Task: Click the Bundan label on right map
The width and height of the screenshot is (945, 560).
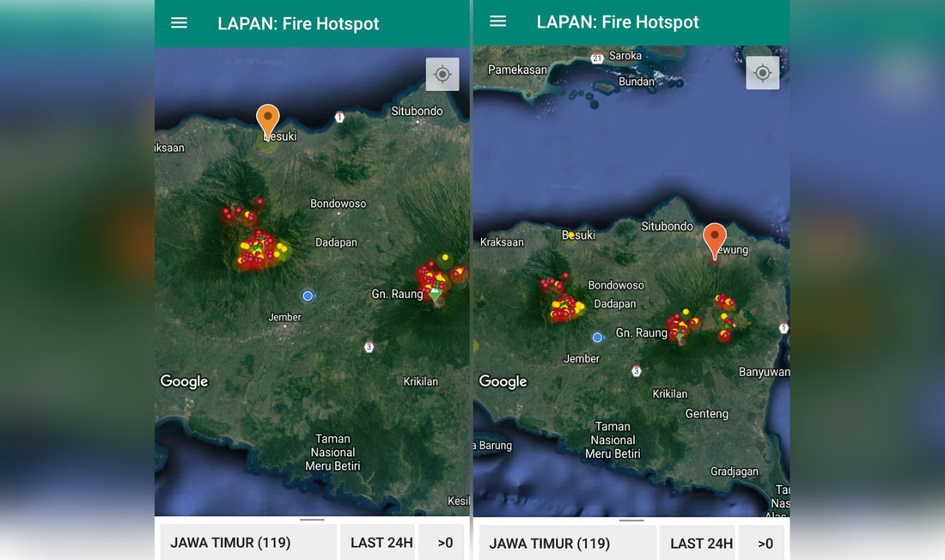Action: 637,82
